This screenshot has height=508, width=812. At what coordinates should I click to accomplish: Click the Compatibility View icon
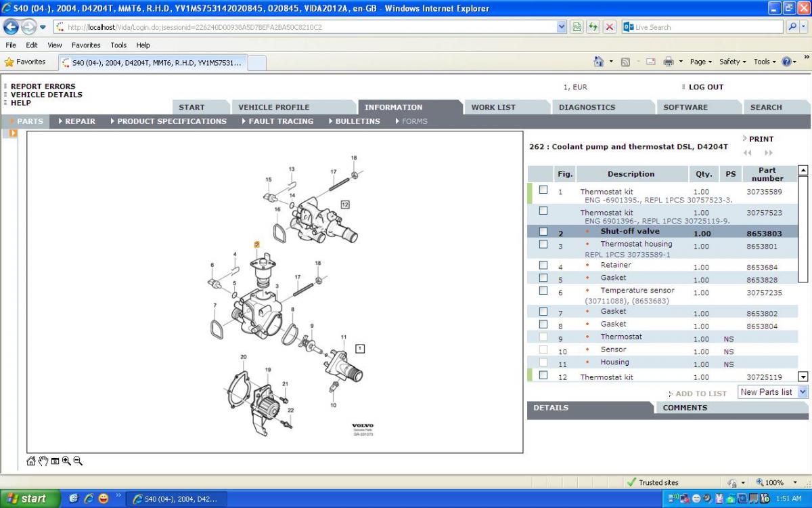click(x=577, y=27)
